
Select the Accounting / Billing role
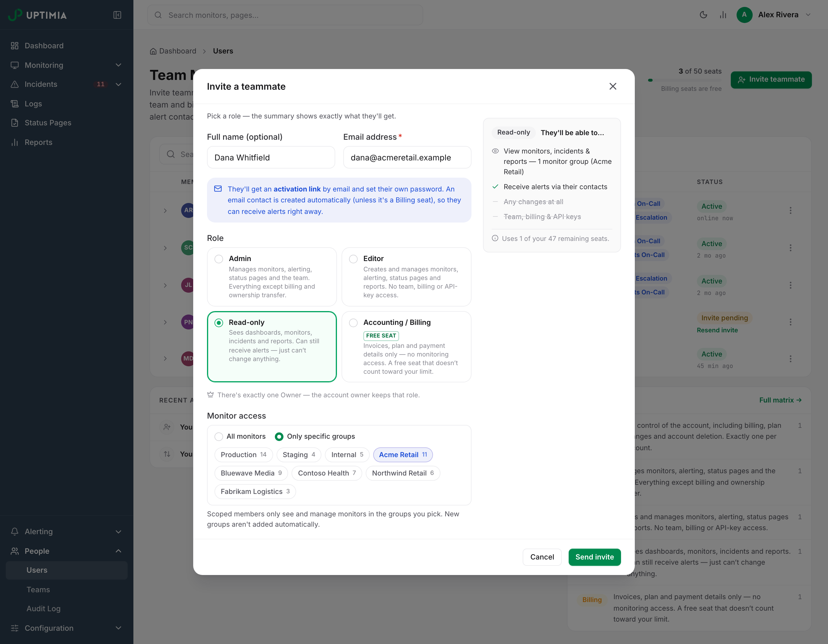(x=407, y=347)
